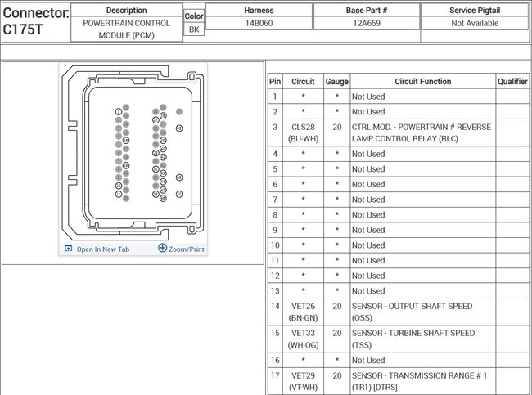Select gauge 20 in pin 17 row
The image size is (532, 395).
pyautogui.click(x=337, y=375)
